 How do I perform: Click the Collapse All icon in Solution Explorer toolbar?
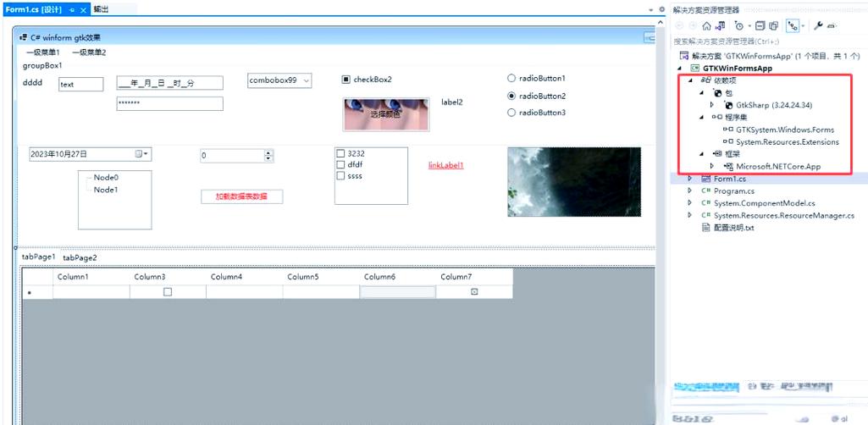[760, 25]
